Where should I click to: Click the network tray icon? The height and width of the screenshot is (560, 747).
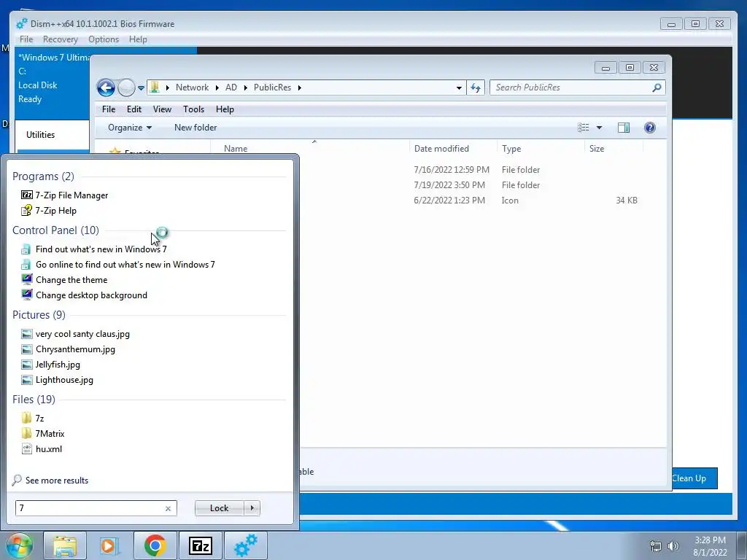(656, 546)
